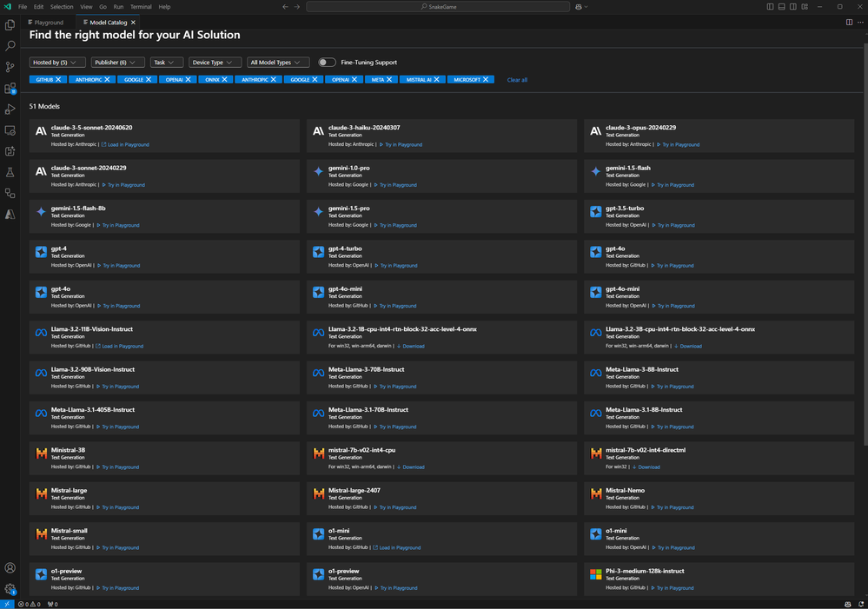Open the Terminal menu
This screenshot has height=609, width=868.
pyautogui.click(x=141, y=7)
